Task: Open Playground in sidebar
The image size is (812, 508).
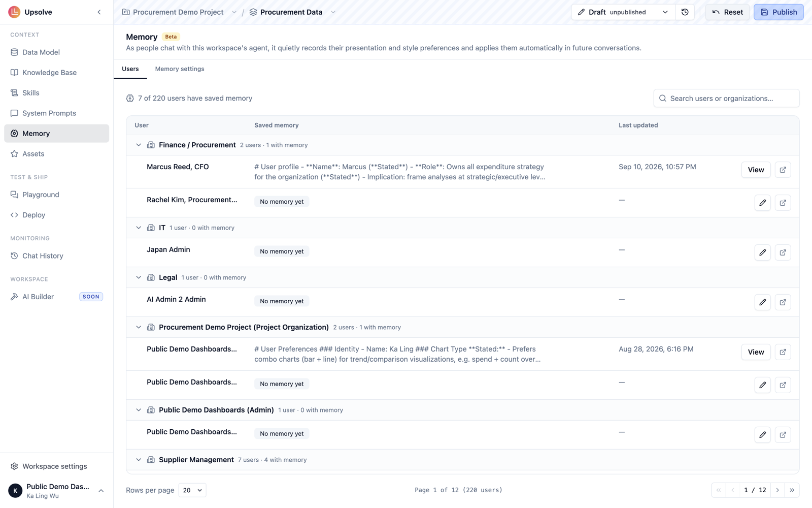Action: [56, 195]
